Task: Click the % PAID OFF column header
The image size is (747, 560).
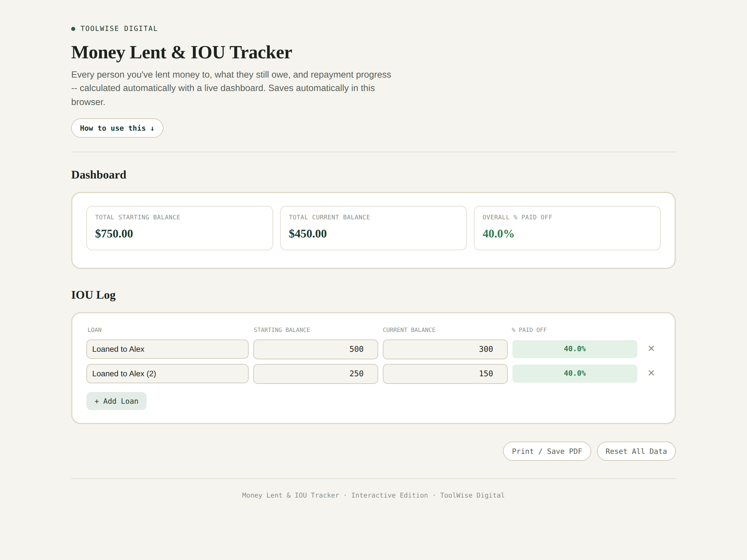Action: [x=529, y=330]
